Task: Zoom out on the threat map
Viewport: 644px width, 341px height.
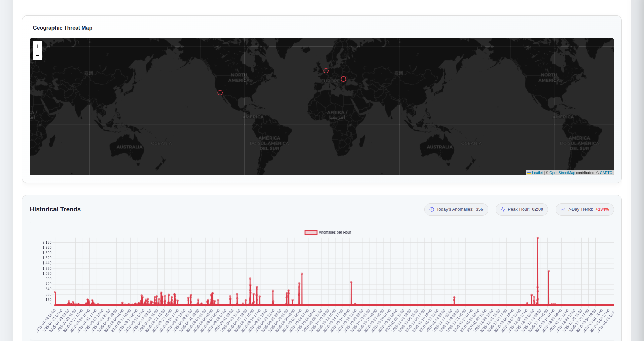Action: tap(38, 56)
